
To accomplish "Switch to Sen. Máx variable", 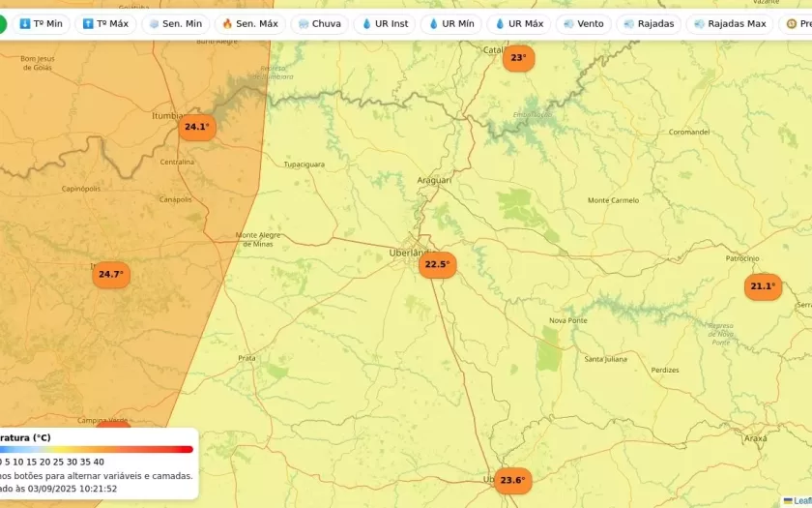I will point(249,23).
